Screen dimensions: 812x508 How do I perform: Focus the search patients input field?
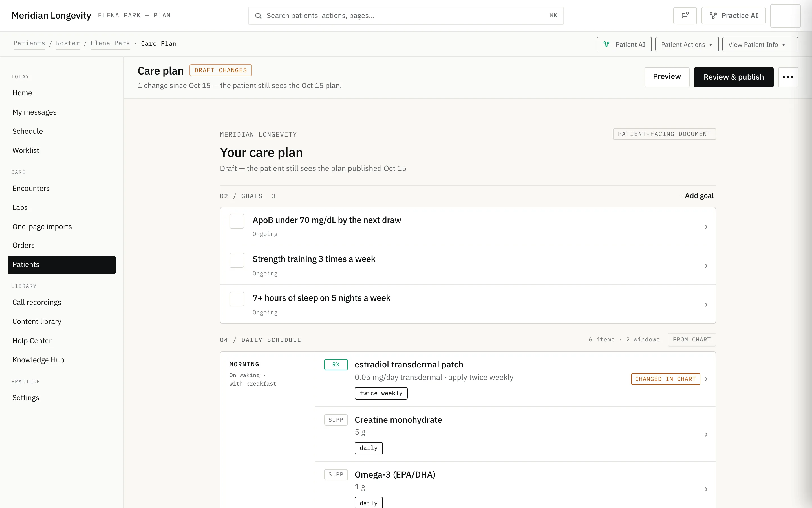406,16
